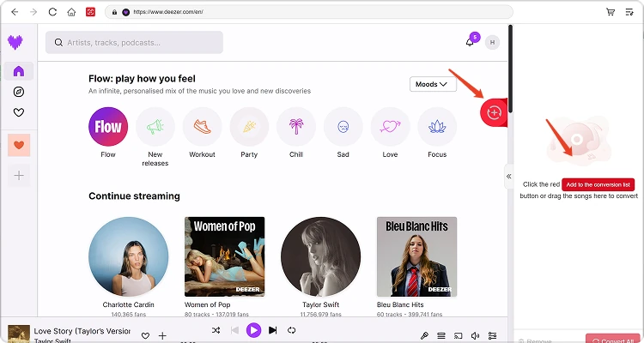Toggle shuffle in the player bar
The image size is (644, 343).
[x=215, y=330]
